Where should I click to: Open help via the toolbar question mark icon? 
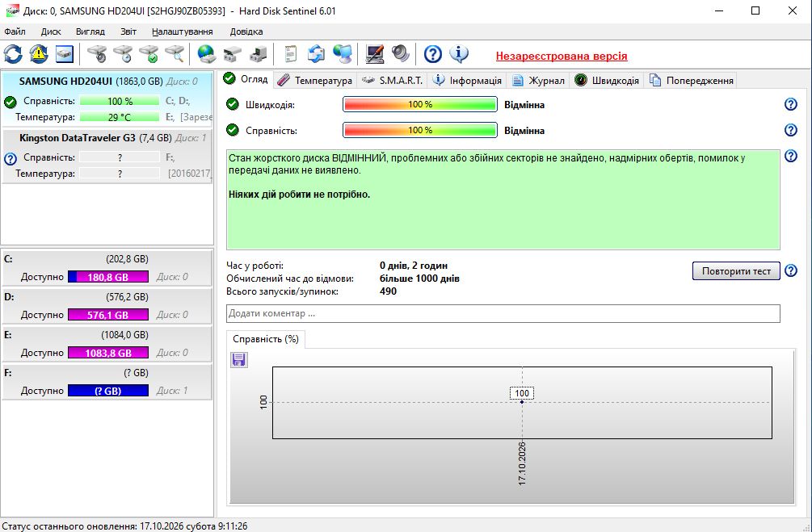pyautogui.click(x=433, y=54)
